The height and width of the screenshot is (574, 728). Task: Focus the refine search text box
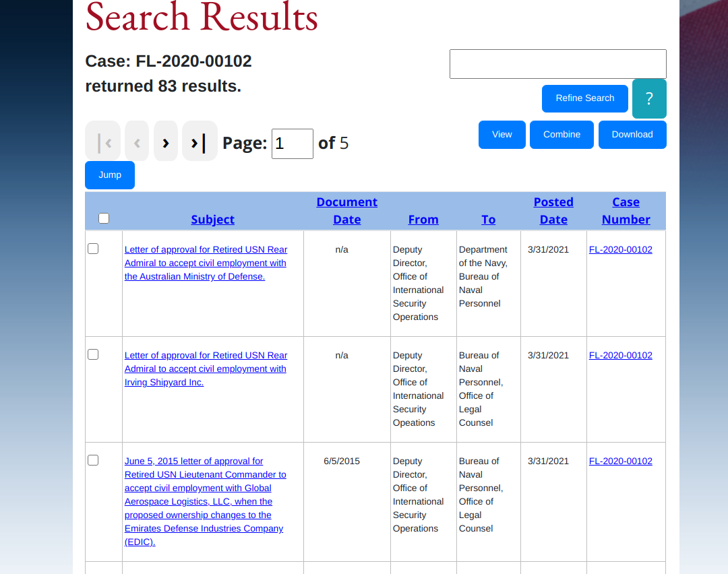558,64
